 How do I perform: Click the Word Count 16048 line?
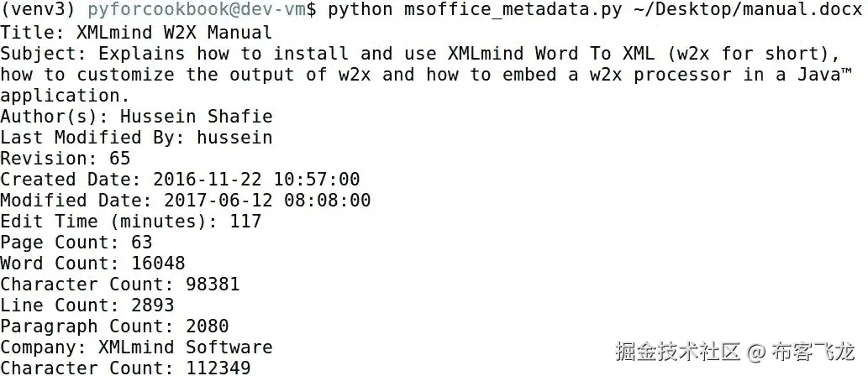[92, 264]
